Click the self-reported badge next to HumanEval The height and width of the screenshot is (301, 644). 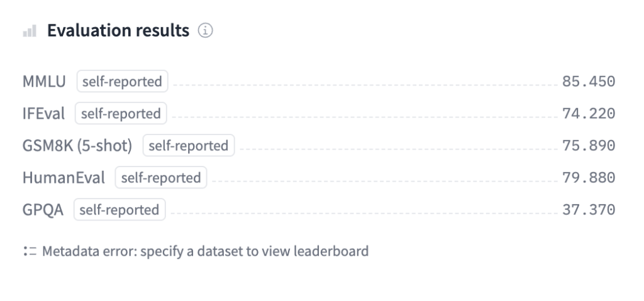161,178
